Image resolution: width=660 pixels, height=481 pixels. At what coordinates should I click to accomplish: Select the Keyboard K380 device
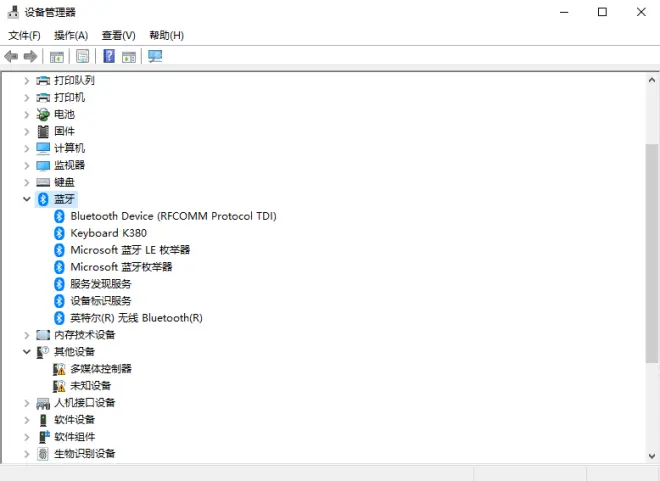tap(109, 233)
